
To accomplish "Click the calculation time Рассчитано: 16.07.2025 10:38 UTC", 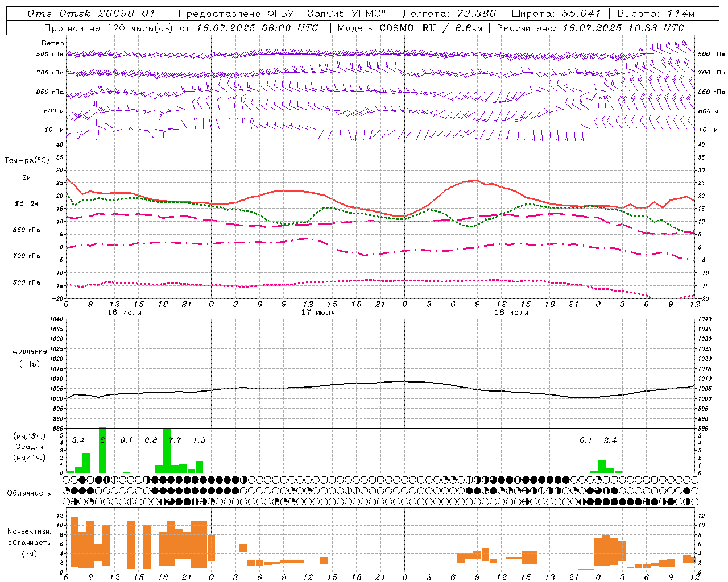I will coord(590,28).
